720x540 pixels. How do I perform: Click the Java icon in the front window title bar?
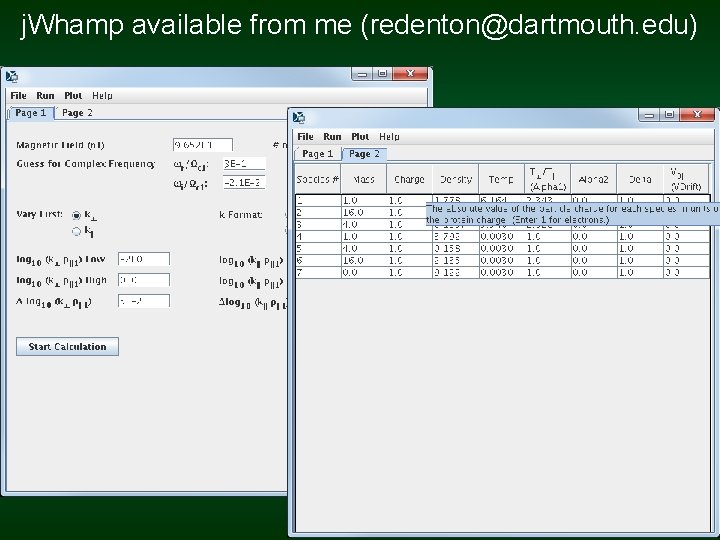click(299, 118)
